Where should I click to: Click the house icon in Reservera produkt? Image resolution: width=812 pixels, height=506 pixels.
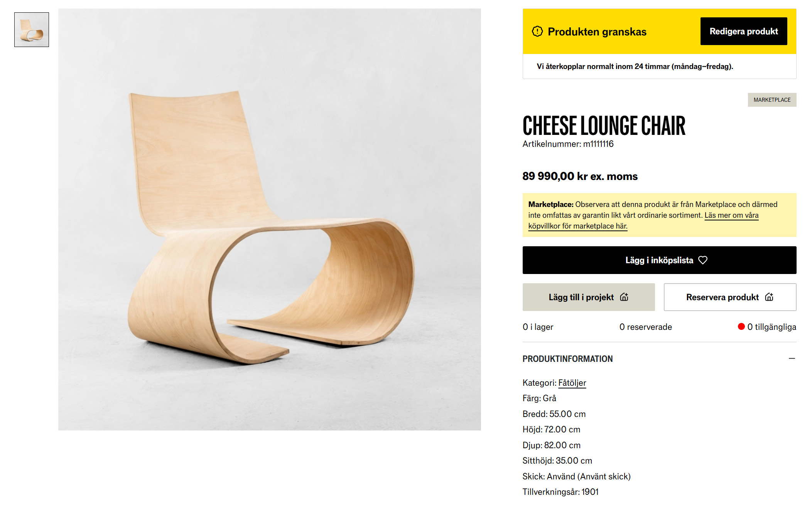[x=769, y=297]
